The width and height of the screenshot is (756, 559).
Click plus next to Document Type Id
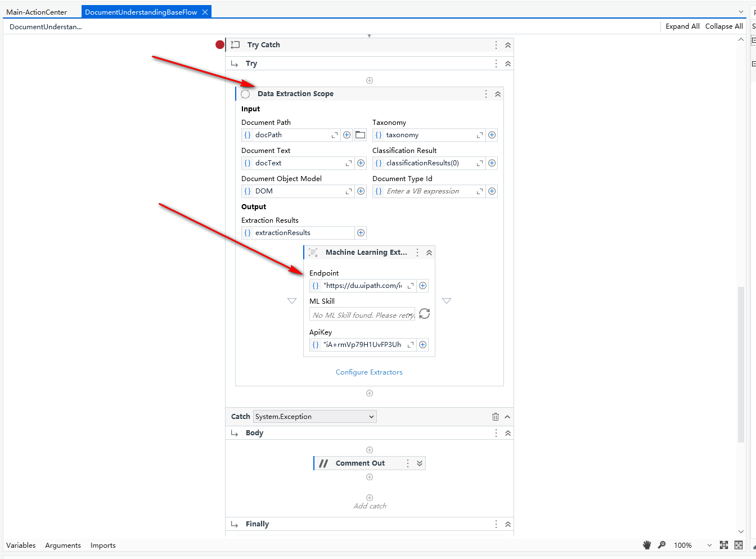click(x=492, y=191)
